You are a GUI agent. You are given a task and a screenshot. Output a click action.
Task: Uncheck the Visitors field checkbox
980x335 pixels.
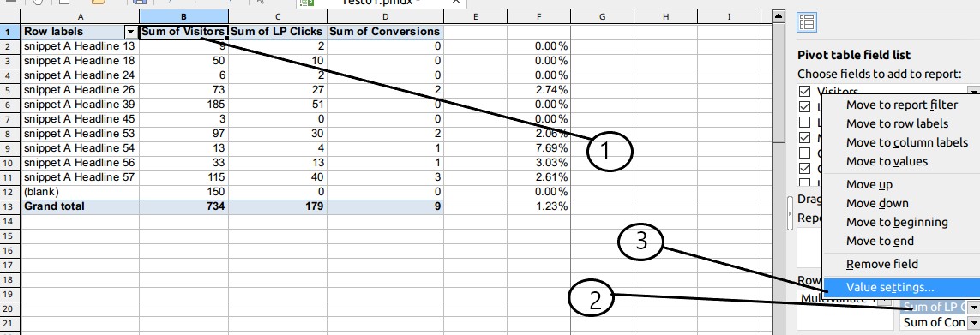click(x=805, y=92)
